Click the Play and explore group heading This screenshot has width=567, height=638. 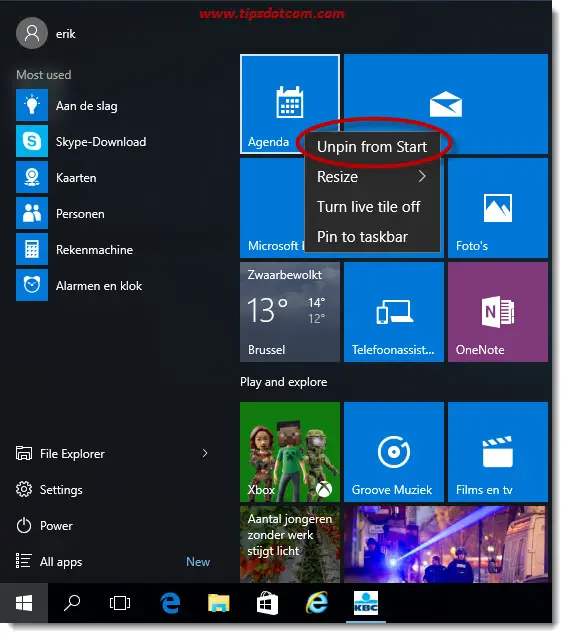pos(284,382)
